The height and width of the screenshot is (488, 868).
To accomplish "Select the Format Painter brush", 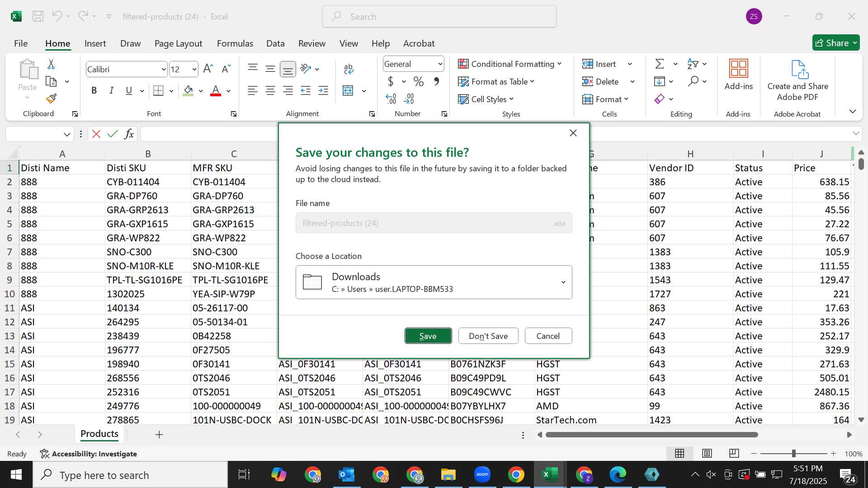I will coord(51,99).
